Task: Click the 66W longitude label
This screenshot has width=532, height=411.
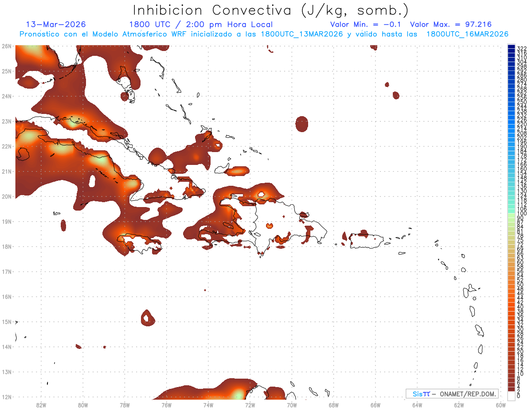Action: point(376,405)
